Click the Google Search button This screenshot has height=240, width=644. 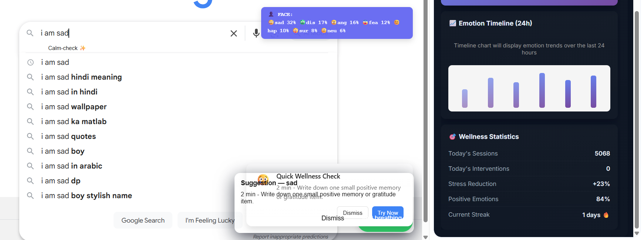(x=143, y=220)
